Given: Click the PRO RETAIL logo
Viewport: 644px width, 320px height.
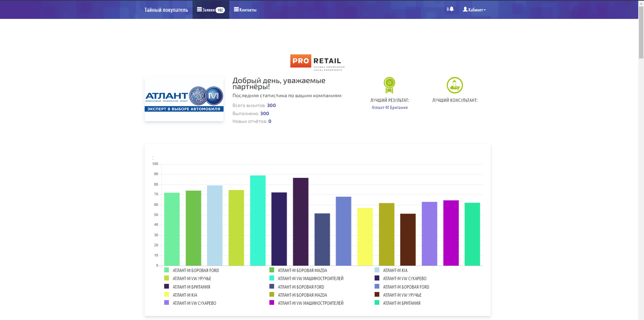Looking at the screenshot, I should (x=317, y=62).
